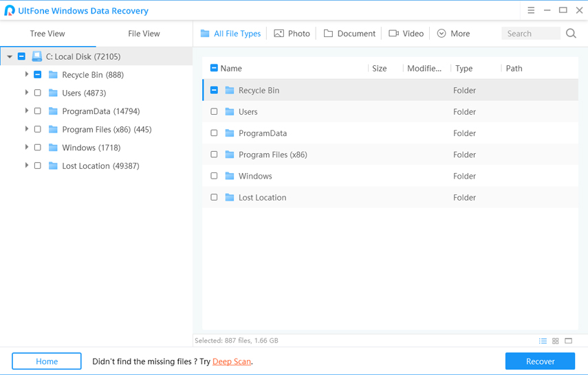Expand the Recycle Bin (888) tree node
This screenshot has width=588, height=375.
(x=27, y=74)
